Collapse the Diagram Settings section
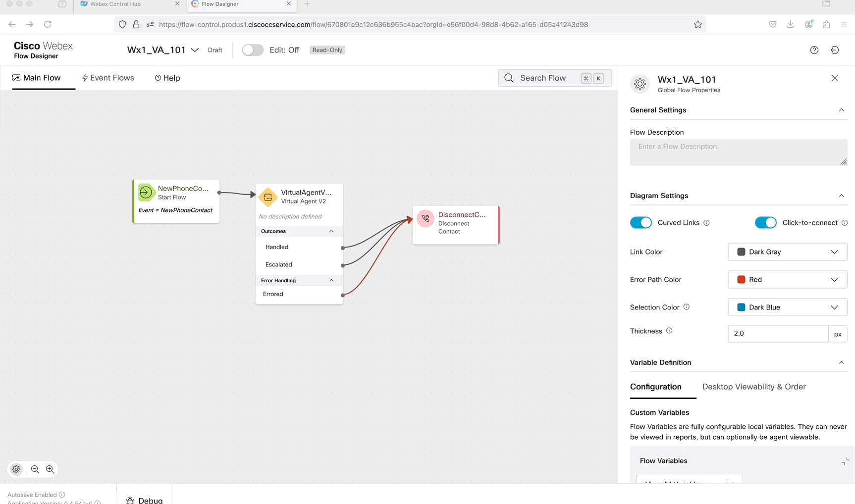 [x=841, y=196]
